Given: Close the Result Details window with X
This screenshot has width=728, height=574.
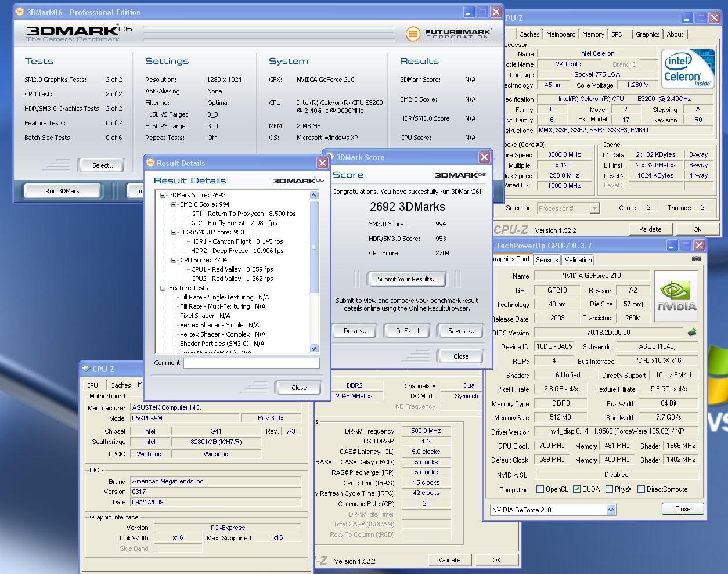Looking at the screenshot, I should (x=322, y=163).
